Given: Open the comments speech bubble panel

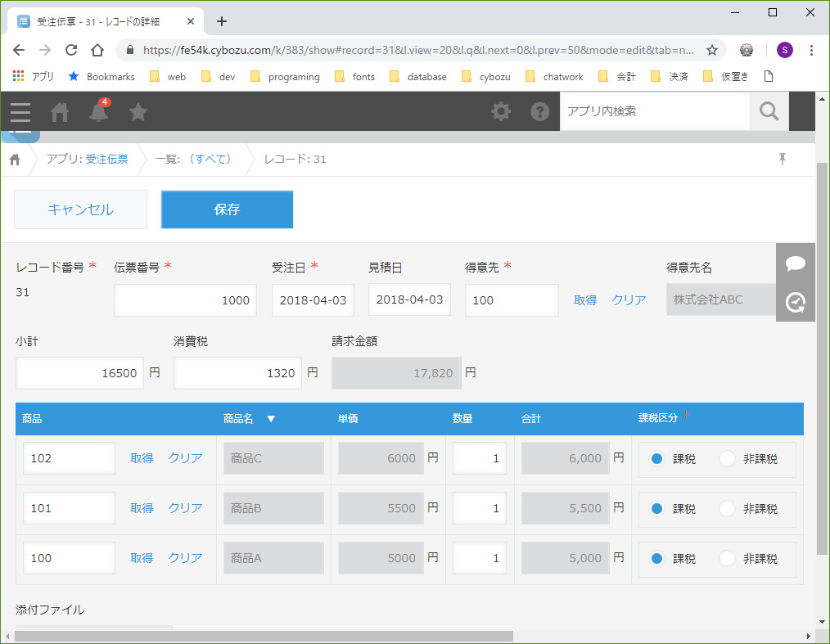Looking at the screenshot, I should [795, 263].
